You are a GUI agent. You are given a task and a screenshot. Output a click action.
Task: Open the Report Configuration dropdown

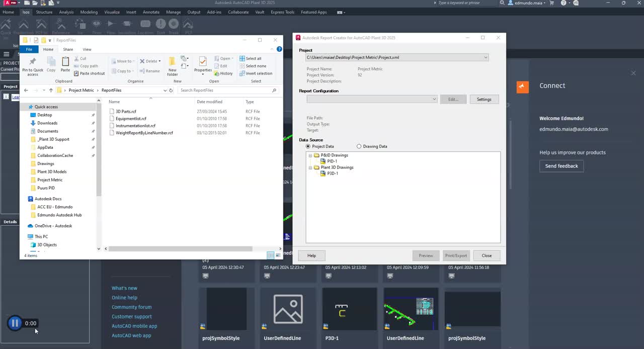click(x=434, y=99)
